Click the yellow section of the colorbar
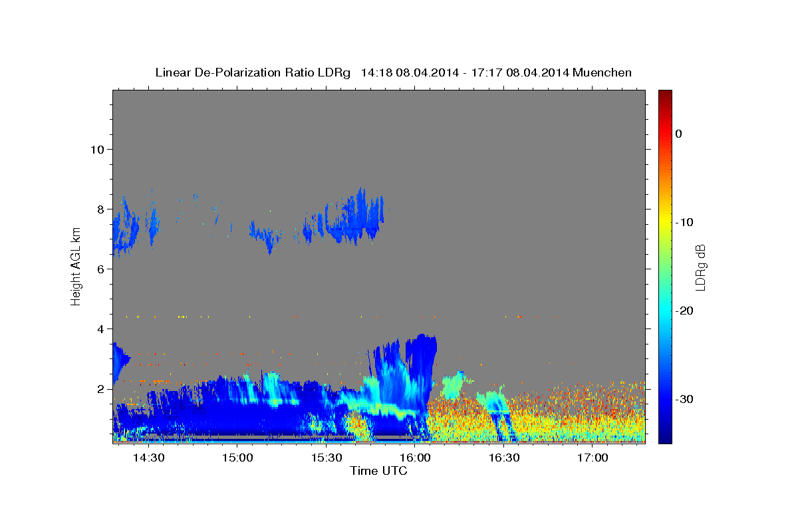This screenshot has width=798, height=532. click(x=665, y=219)
